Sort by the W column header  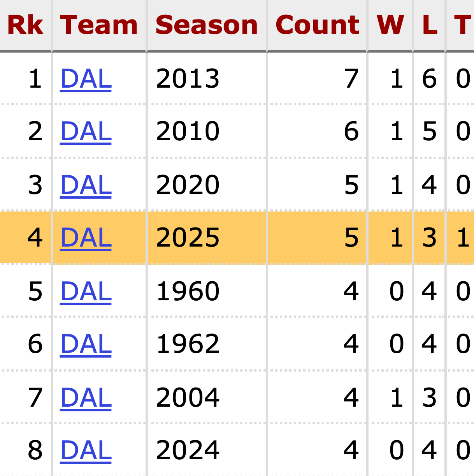390,25
